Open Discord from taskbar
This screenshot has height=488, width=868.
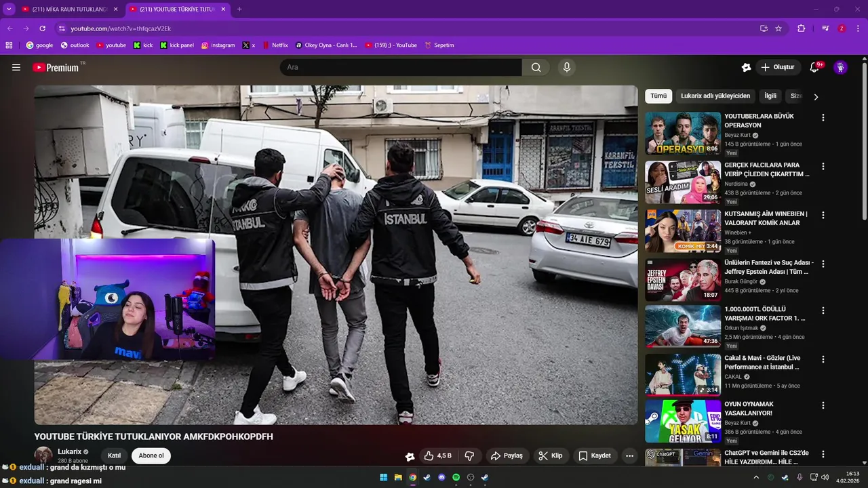click(x=441, y=477)
